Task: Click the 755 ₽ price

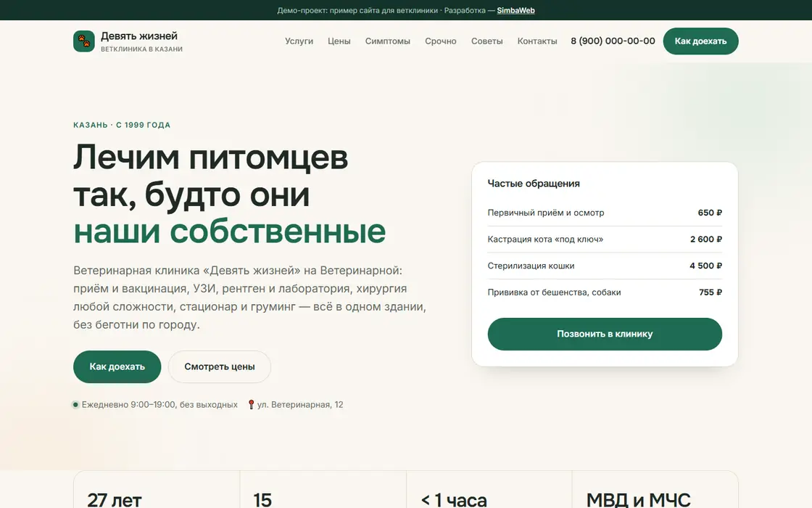Action: coord(710,292)
